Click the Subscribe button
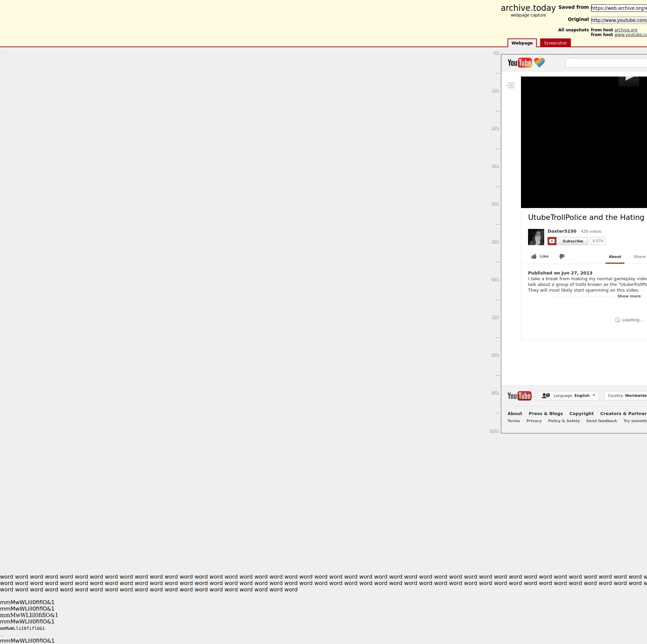 click(572, 241)
